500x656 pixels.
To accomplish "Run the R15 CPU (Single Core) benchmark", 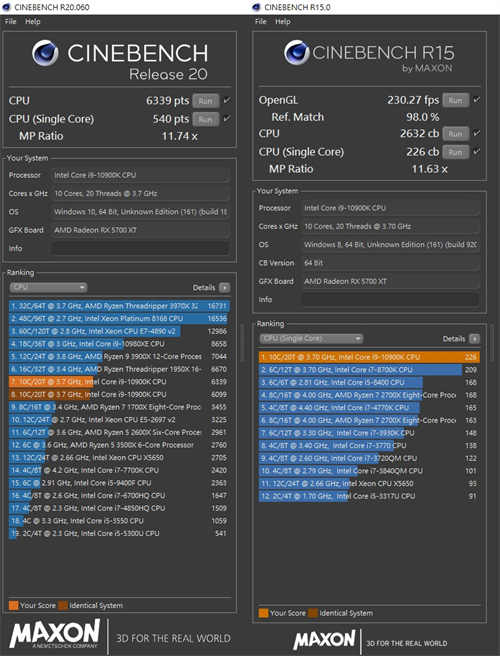I will (455, 152).
